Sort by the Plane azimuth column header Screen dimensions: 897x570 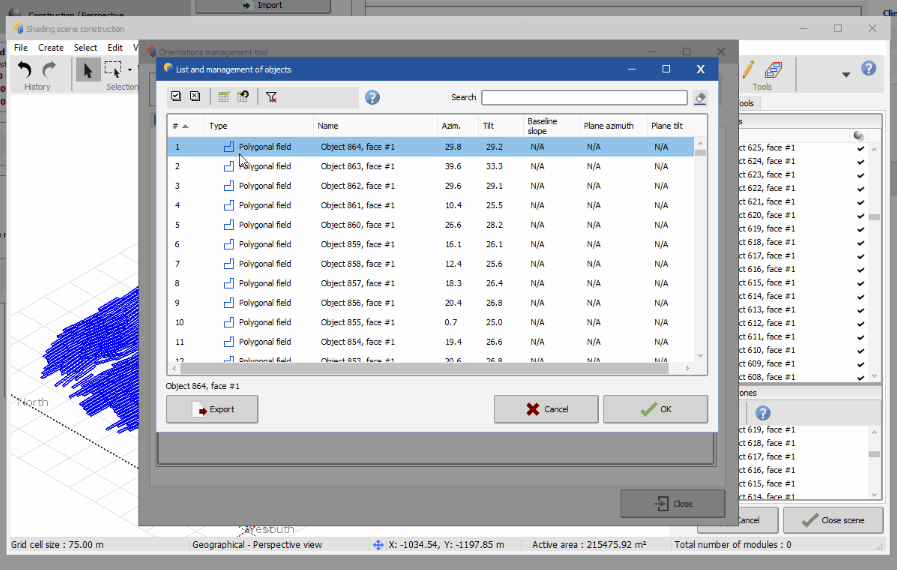coord(613,126)
